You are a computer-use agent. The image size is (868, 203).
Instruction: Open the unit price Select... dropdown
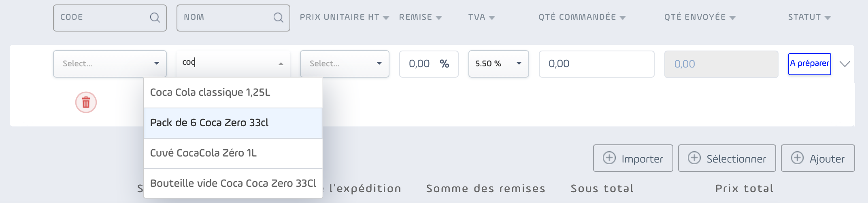click(x=345, y=64)
